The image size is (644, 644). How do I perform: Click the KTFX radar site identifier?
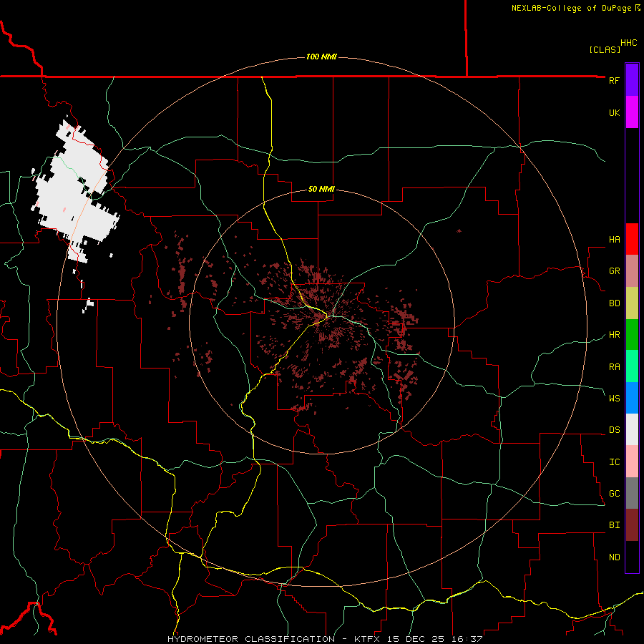(367, 639)
